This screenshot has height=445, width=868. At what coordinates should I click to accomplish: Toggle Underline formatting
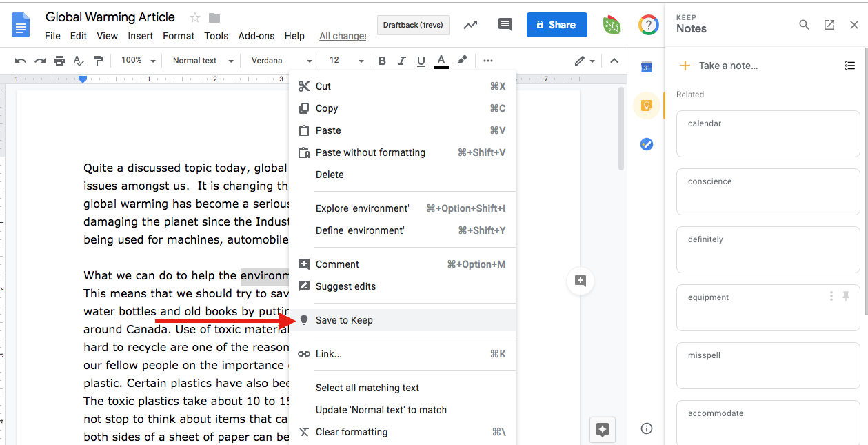click(x=421, y=61)
